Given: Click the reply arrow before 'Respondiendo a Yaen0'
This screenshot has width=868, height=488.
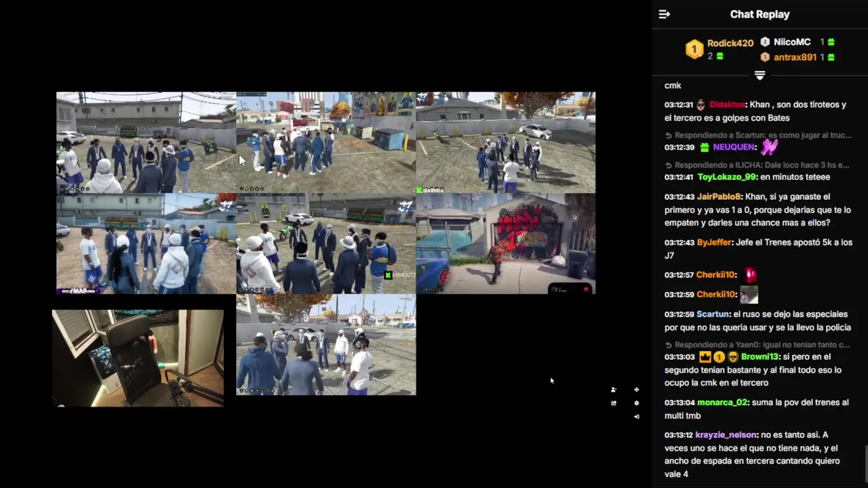Looking at the screenshot, I should point(668,345).
